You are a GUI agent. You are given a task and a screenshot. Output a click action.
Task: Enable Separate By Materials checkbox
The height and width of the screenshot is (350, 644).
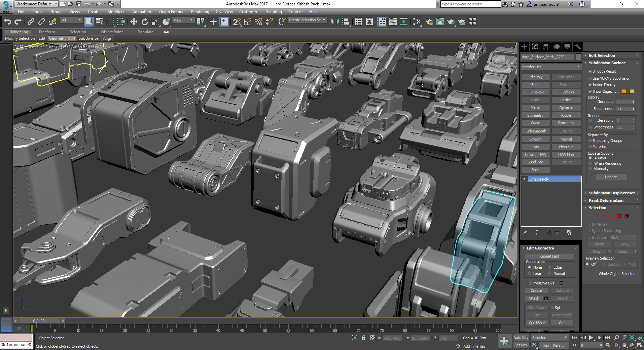[x=590, y=147]
